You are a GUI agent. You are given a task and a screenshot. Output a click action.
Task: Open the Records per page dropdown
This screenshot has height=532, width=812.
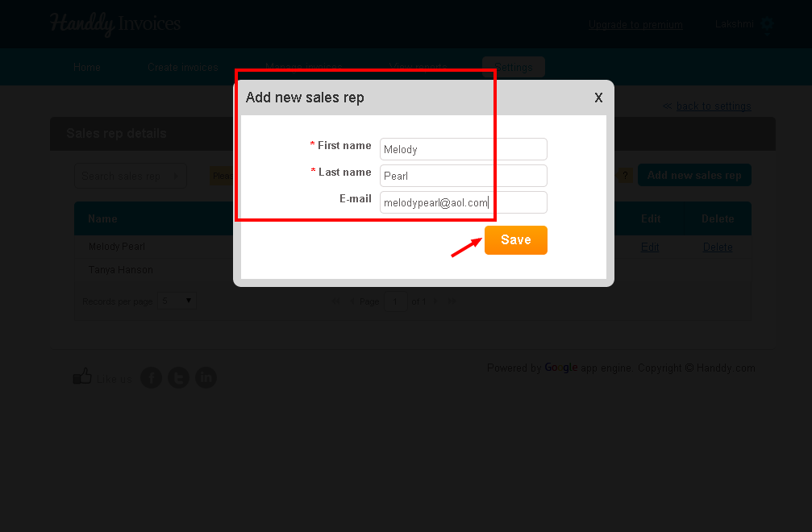177,301
